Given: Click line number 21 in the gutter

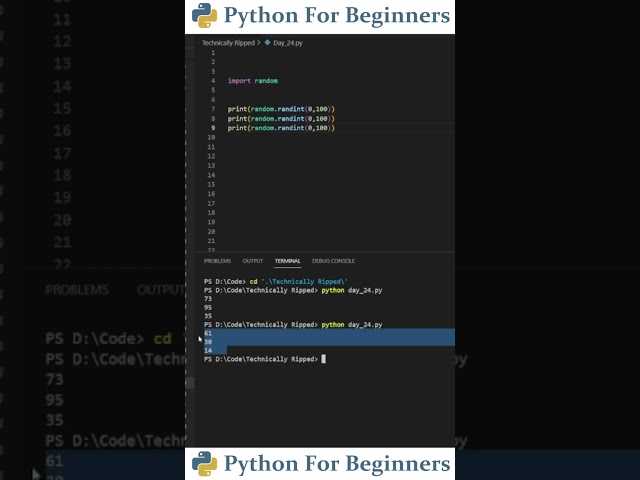Looking at the screenshot, I should (211, 241).
